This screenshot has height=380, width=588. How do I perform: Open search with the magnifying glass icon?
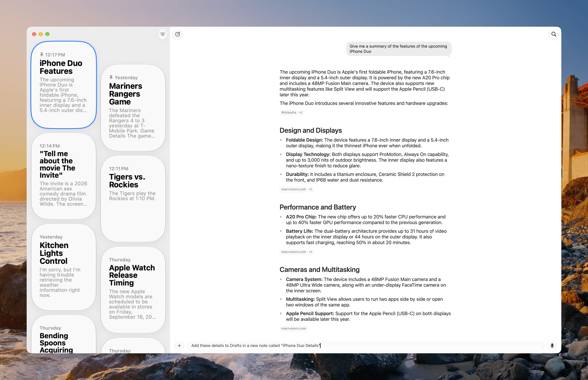pyautogui.click(x=554, y=34)
